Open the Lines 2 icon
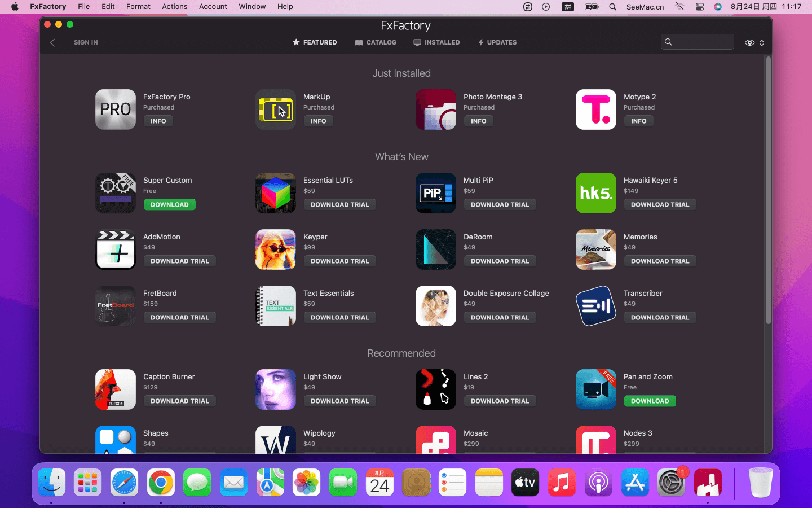The width and height of the screenshot is (812, 508). tap(436, 389)
